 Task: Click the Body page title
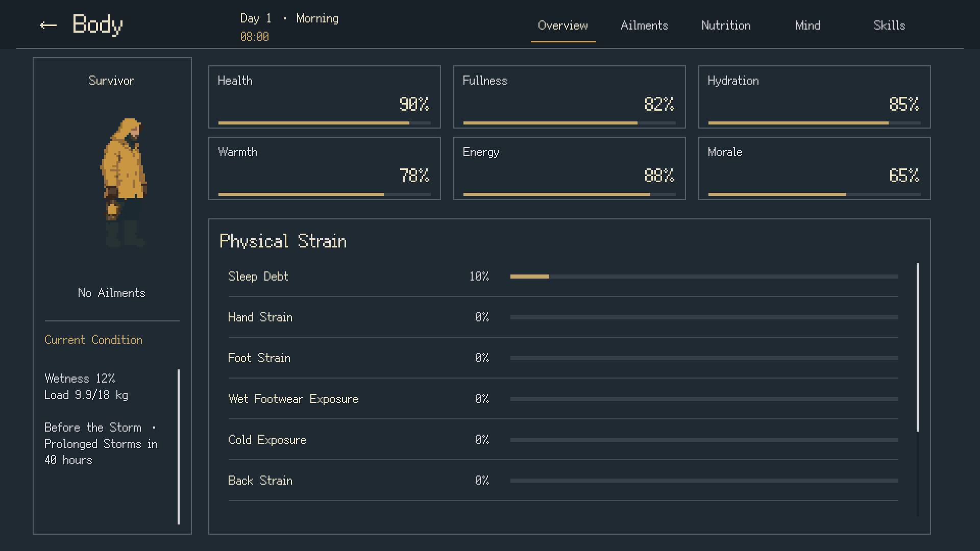(97, 25)
